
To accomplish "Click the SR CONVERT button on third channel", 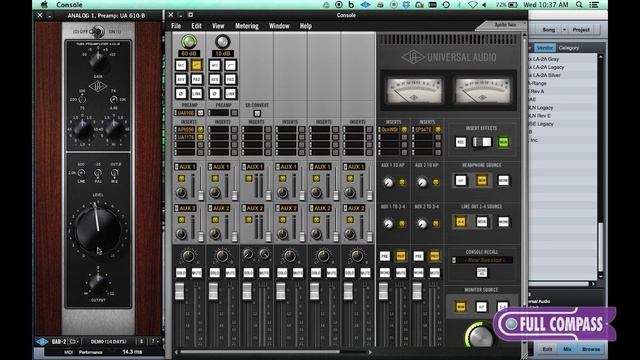I will point(257,113).
